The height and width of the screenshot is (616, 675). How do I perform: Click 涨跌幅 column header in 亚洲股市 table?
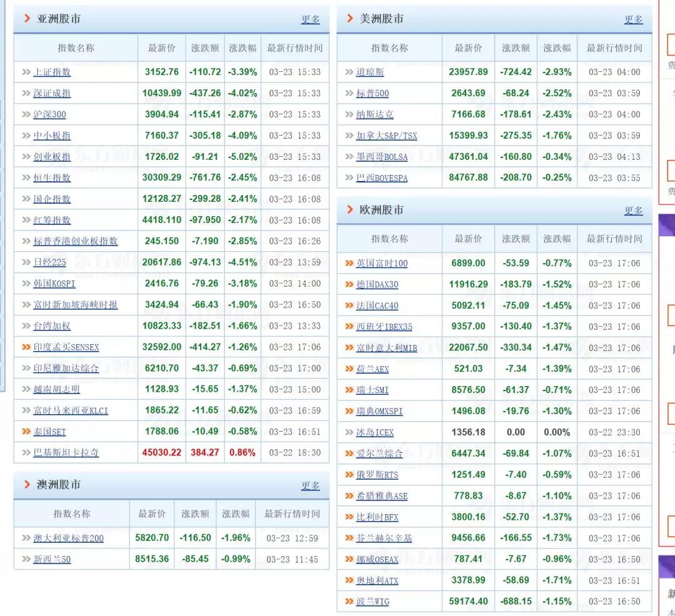point(242,48)
